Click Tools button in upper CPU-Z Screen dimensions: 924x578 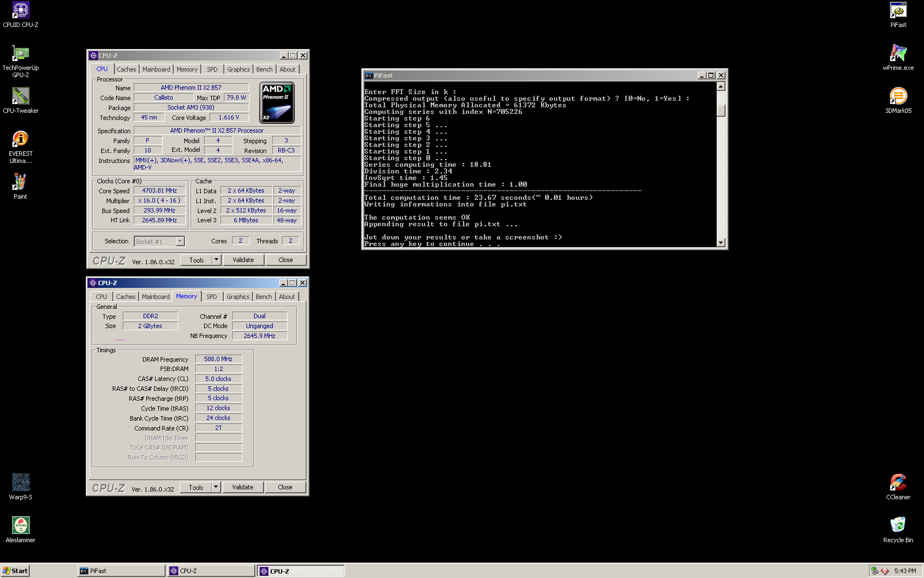(196, 260)
